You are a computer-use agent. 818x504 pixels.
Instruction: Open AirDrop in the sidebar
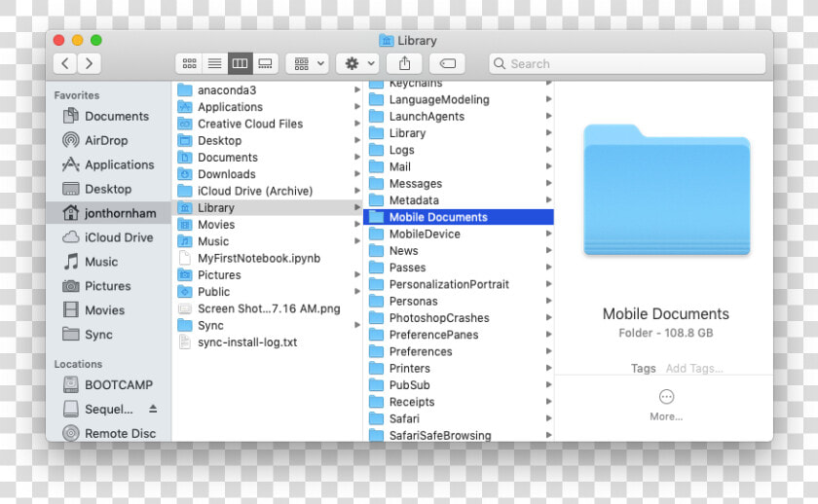(x=108, y=140)
